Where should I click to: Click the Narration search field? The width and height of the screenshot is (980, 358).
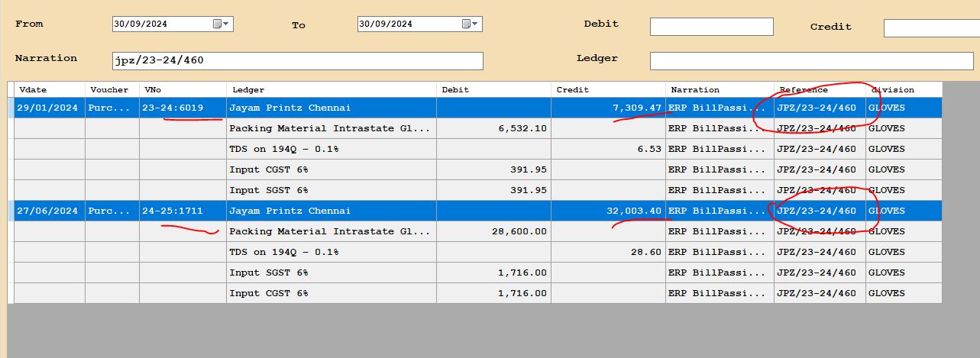click(x=297, y=61)
